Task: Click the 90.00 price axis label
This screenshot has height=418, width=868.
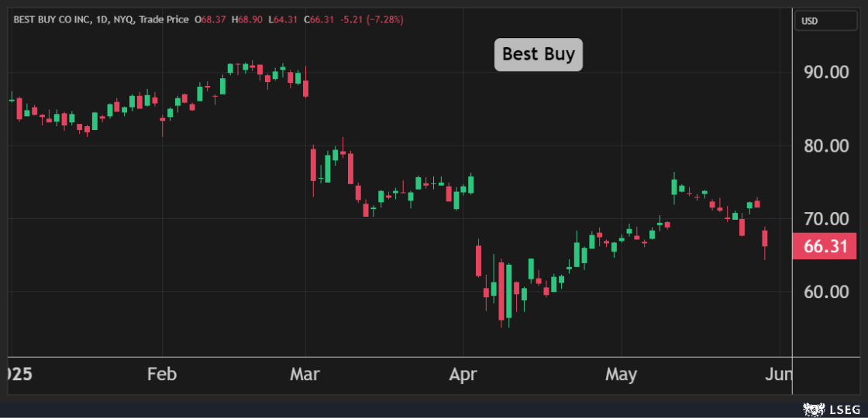Action: 825,73
